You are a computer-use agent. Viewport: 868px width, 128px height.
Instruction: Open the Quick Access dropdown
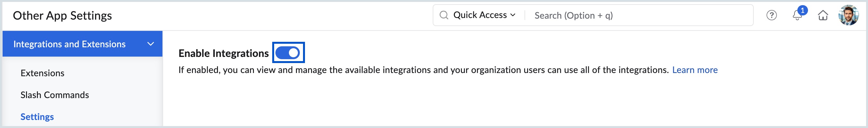click(x=484, y=15)
